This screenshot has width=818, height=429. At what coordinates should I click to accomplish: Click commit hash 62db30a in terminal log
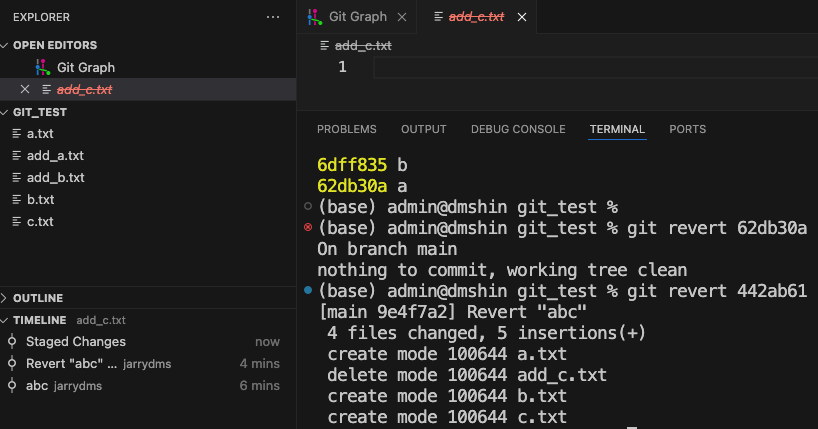click(x=352, y=186)
